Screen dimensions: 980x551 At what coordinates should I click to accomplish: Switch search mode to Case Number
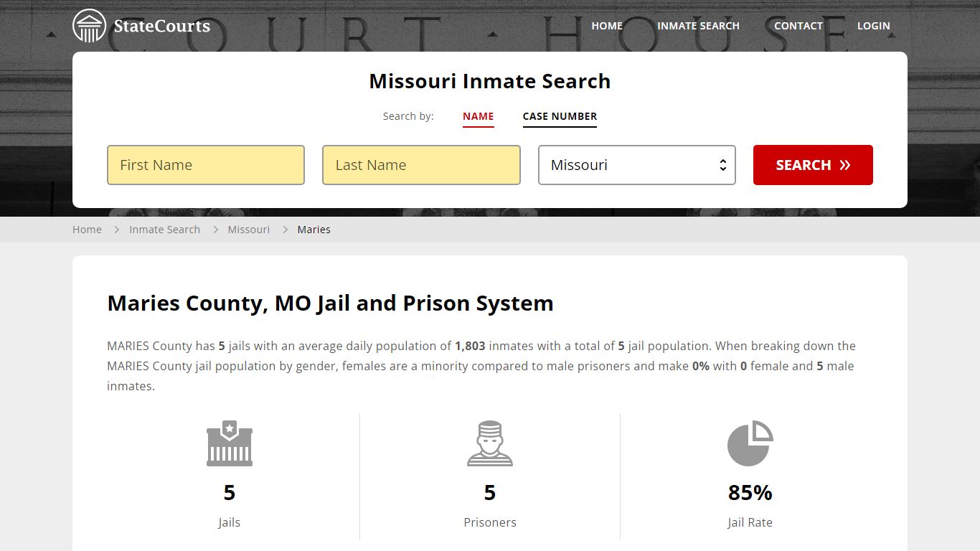pos(560,116)
